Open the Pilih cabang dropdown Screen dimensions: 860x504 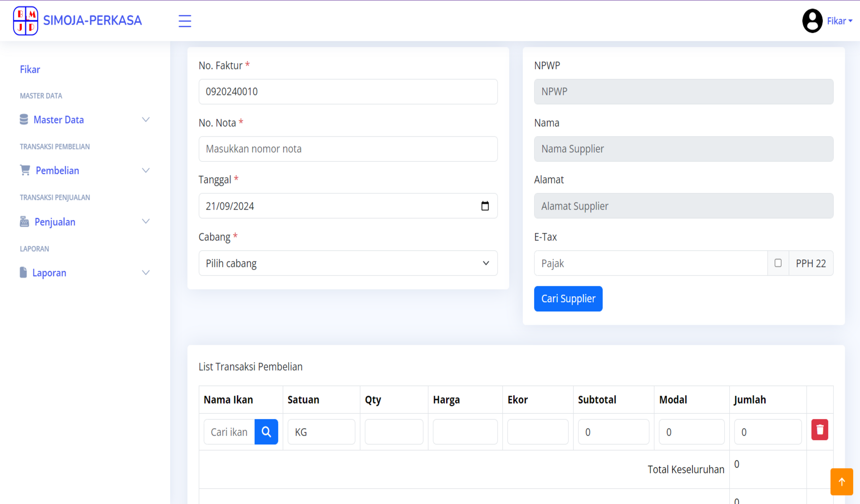348,263
